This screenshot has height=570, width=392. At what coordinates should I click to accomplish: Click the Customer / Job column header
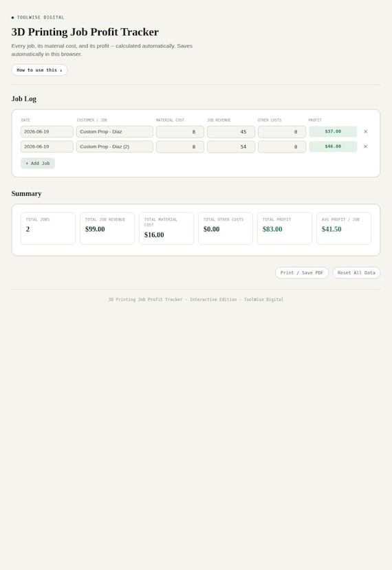pyautogui.click(x=92, y=120)
